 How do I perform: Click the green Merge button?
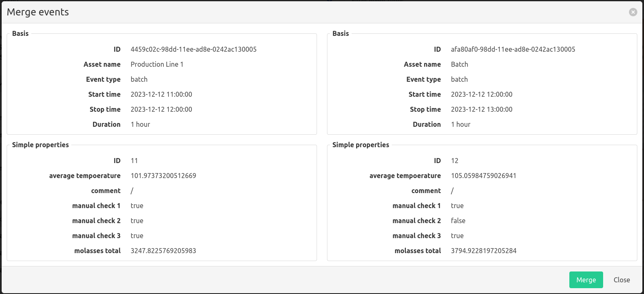click(x=586, y=280)
